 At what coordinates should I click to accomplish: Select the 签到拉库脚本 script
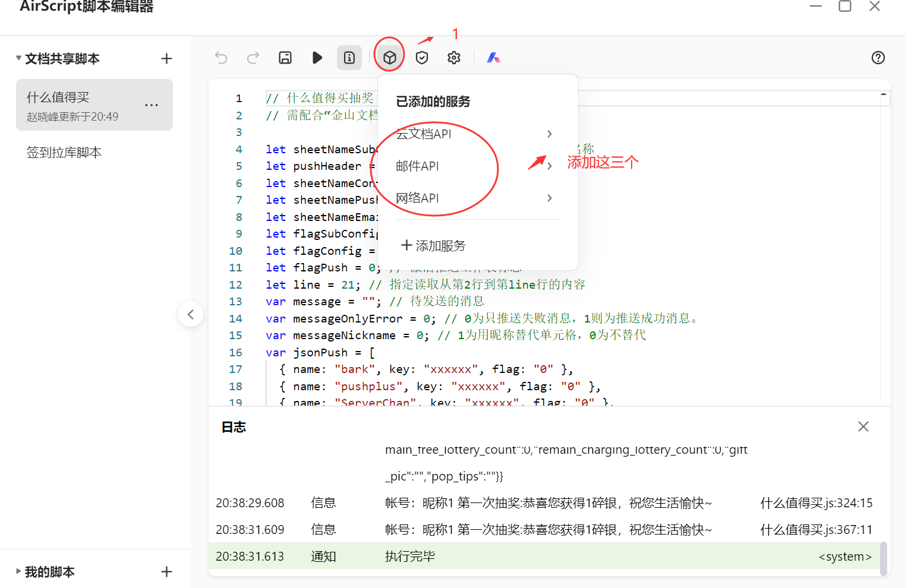64,153
